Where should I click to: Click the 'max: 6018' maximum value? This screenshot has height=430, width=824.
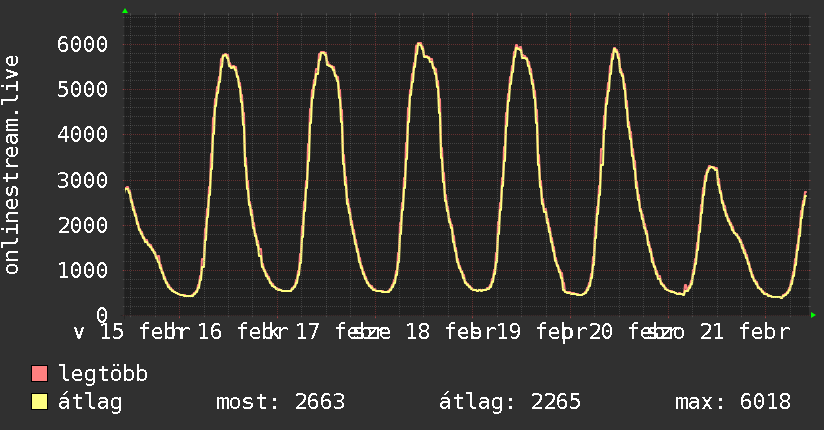pos(733,403)
